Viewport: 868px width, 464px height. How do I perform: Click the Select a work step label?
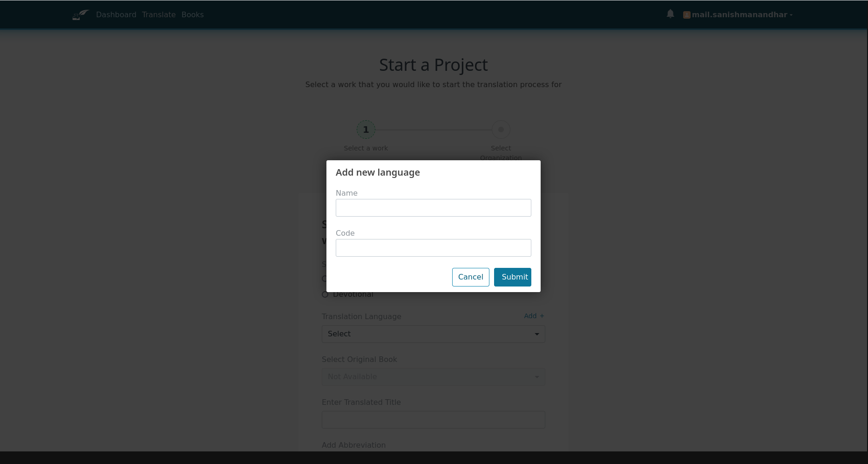click(366, 148)
